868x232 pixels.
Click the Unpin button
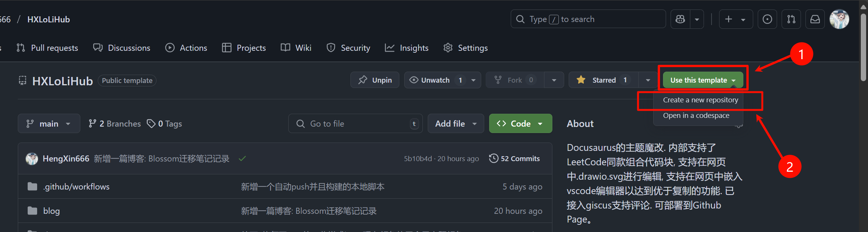tap(375, 80)
